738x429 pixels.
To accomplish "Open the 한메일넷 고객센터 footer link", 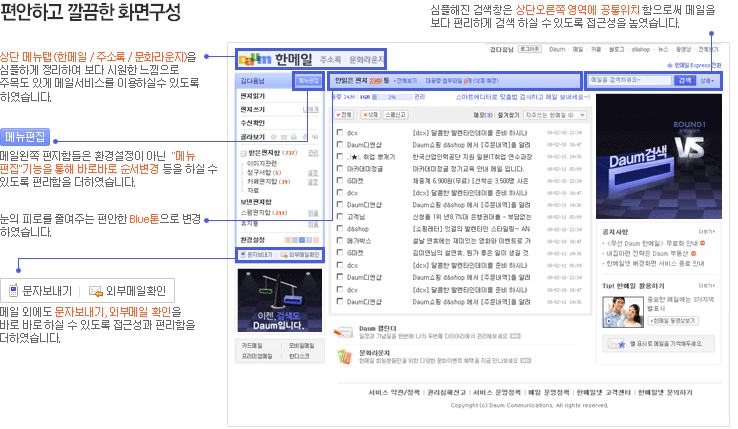I will coord(603,392).
